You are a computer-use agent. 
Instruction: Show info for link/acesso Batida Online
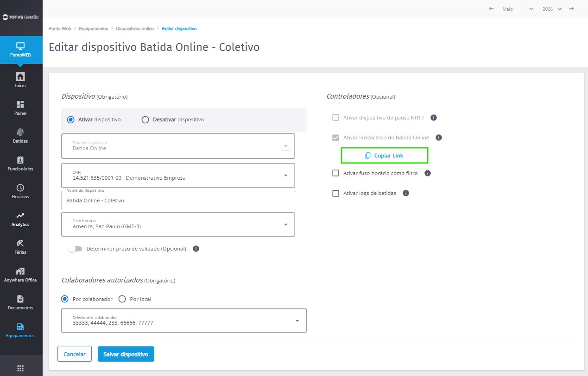coord(439,138)
